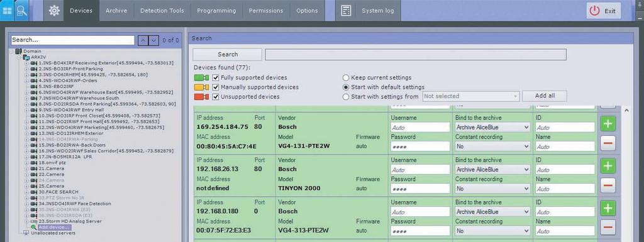The width and height of the screenshot is (644, 242).
Task: Click camera icon of 30.FACE SEARCH
Action: (x=34, y=192)
